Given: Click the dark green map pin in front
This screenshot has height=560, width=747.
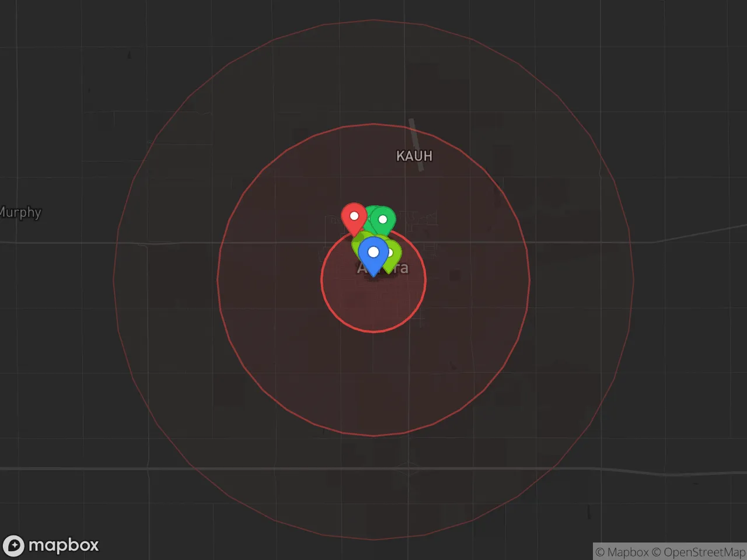Looking at the screenshot, I should [x=383, y=220].
